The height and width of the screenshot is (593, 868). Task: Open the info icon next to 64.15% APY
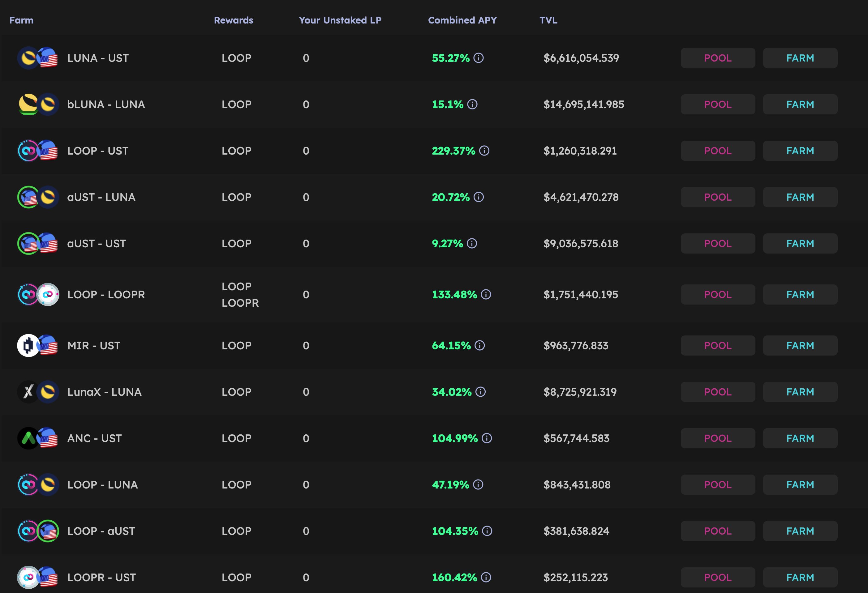480,346
